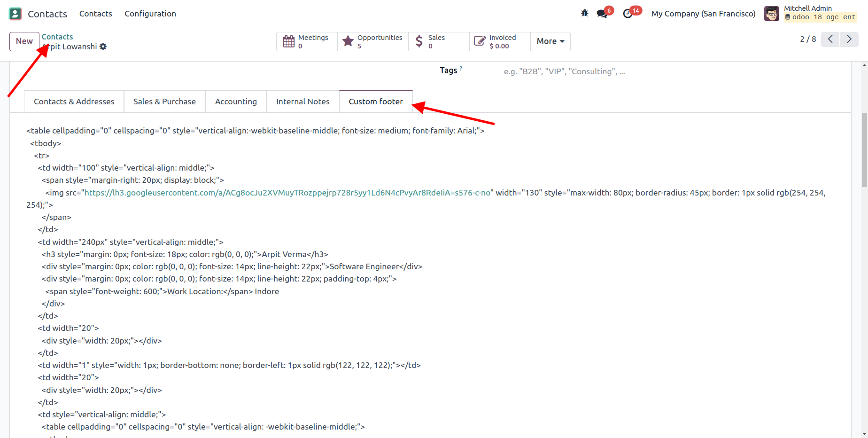
Task: Open the debug bug icon menu
Action: 584,13
